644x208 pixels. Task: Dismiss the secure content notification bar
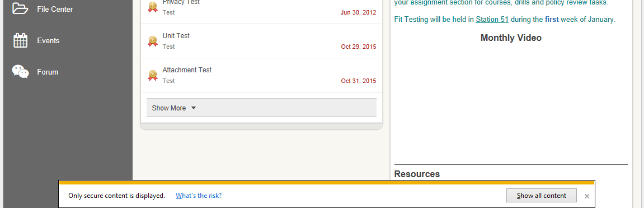pos(587,196)
